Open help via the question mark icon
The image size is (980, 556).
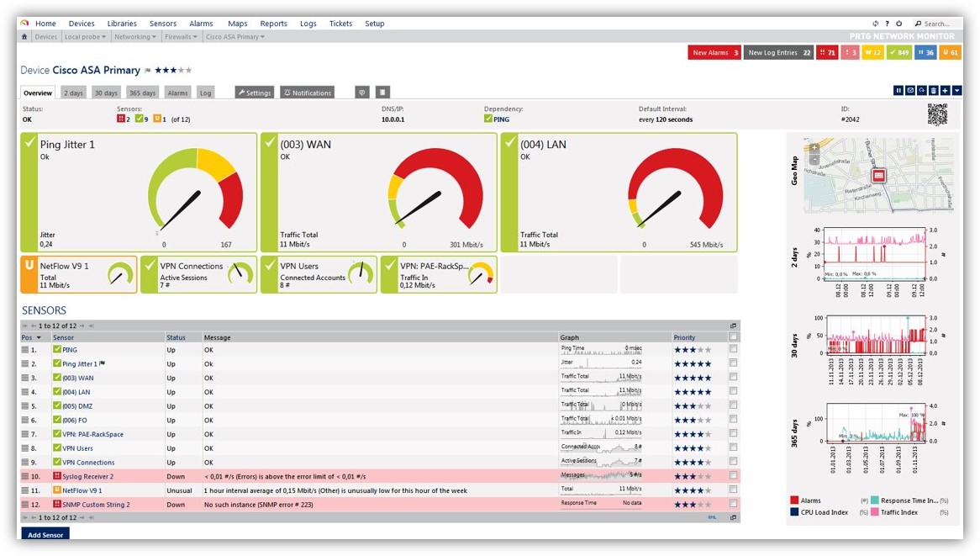pos(888,24)
